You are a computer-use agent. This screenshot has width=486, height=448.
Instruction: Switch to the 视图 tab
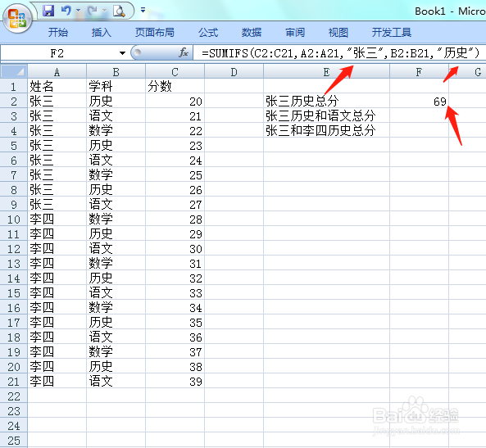(x=338, y=32)
